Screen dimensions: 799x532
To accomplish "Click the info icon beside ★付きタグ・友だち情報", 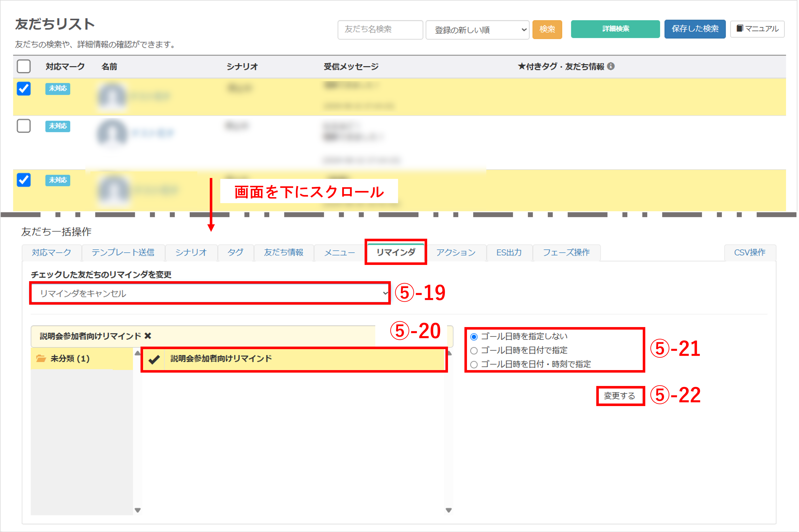I will click(x=611, y=66).
